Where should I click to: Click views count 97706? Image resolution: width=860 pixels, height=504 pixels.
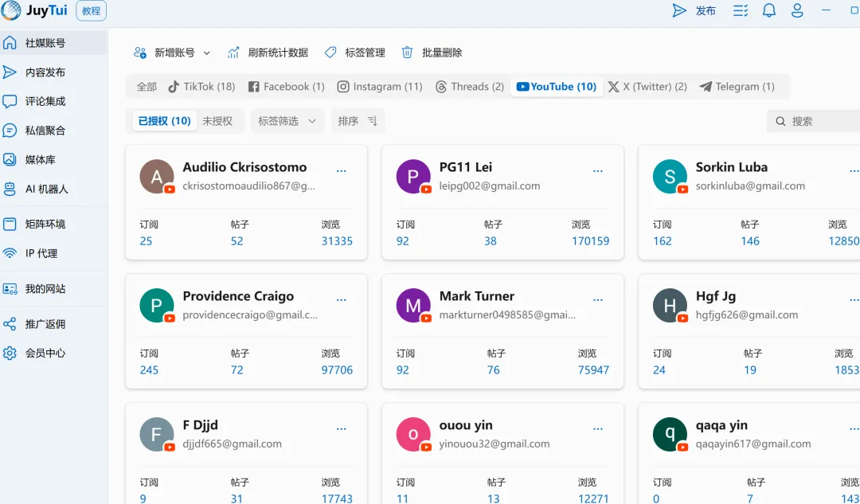(x=337, y=370)
